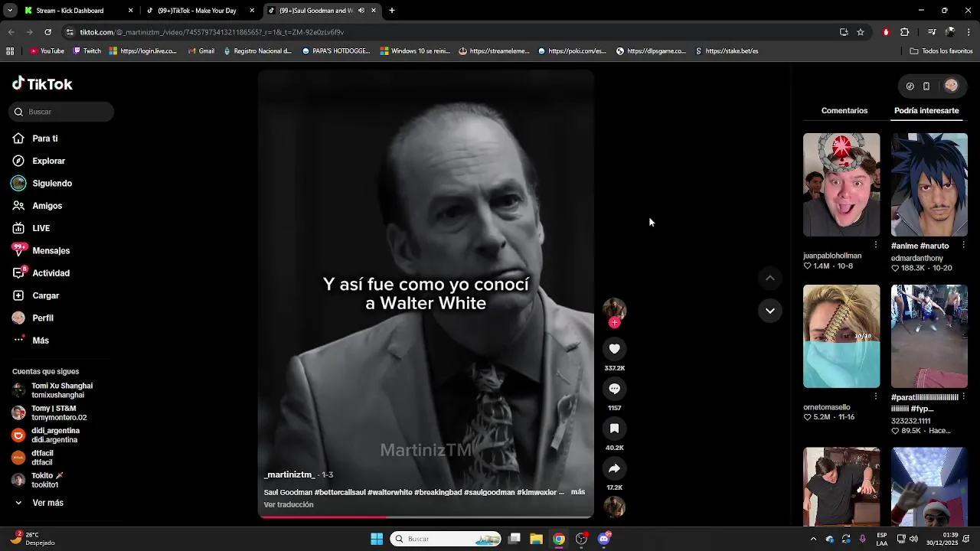Click the taskbar volume icon
The width and height of the screenshot is (980, 551).
(913, 539)
